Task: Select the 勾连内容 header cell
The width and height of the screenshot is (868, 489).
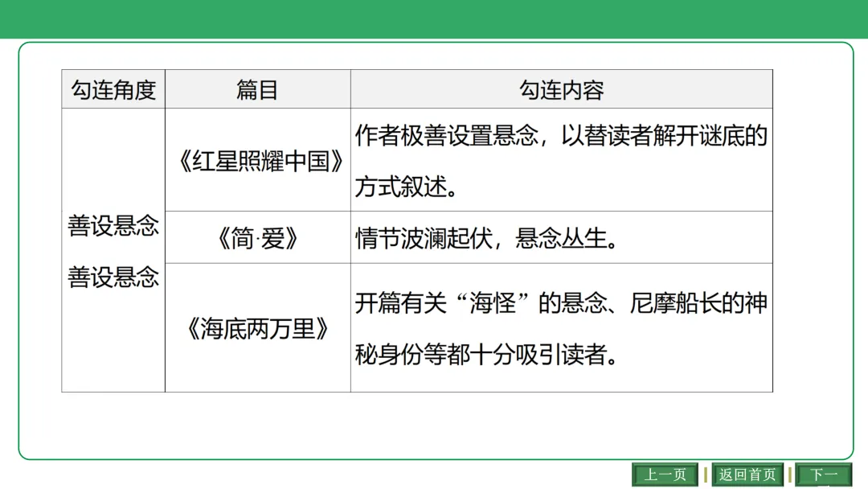Action: tap(561, 89)
